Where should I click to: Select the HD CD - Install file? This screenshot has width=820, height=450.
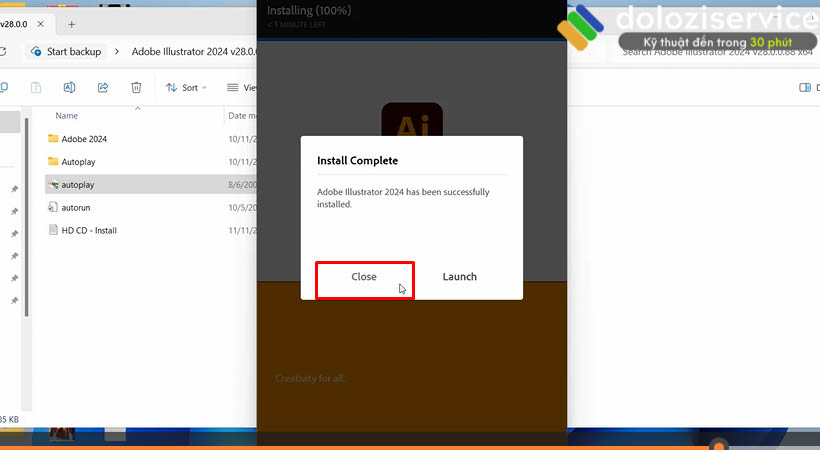[89, 230]
